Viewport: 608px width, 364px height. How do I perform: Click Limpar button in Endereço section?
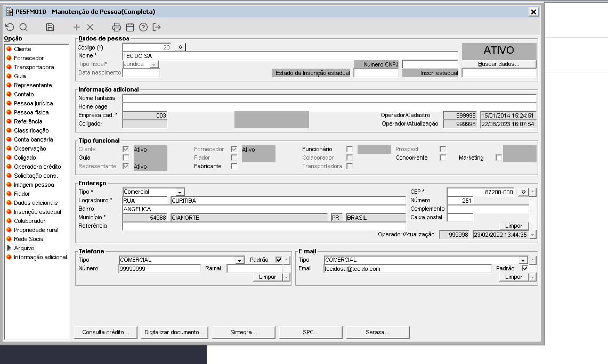tap(514, 226)
